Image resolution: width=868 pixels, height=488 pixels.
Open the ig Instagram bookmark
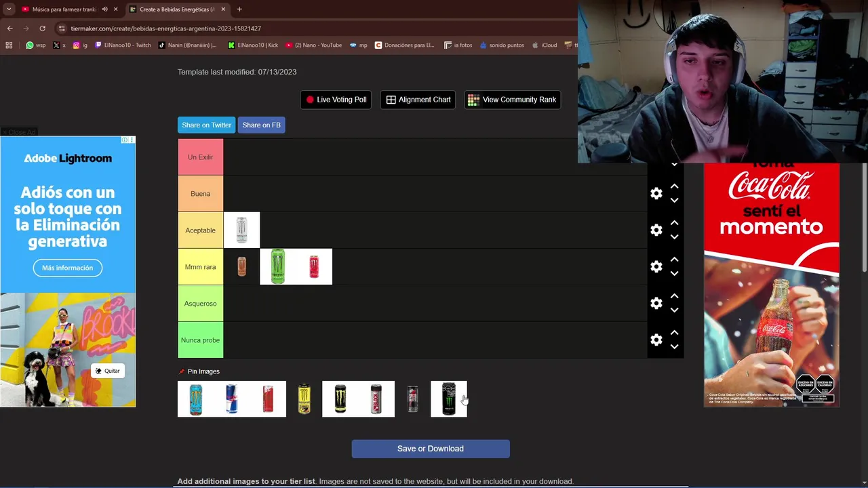pos(80,45)
